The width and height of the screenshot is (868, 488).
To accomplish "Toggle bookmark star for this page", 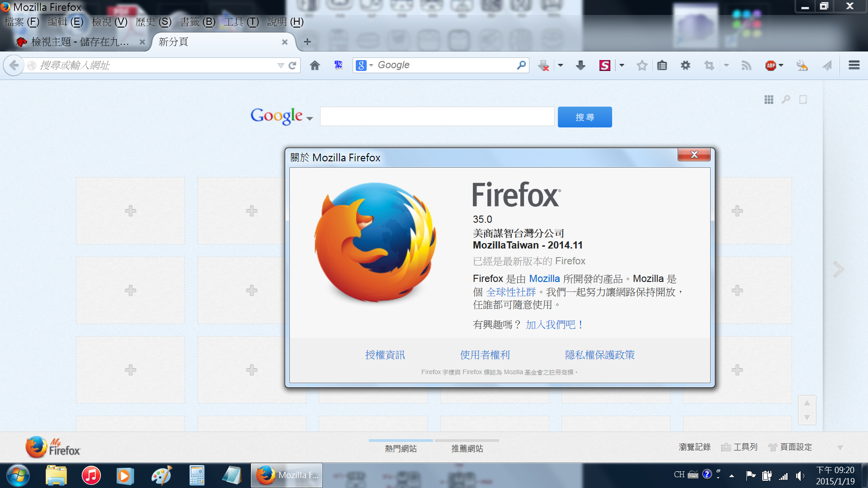I will [642, 66].
